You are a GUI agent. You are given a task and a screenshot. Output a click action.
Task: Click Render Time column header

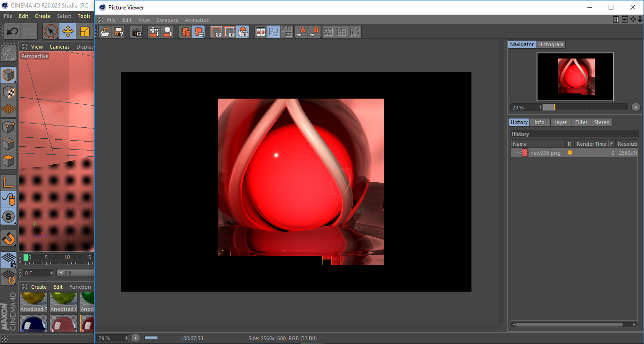(591, 144)
